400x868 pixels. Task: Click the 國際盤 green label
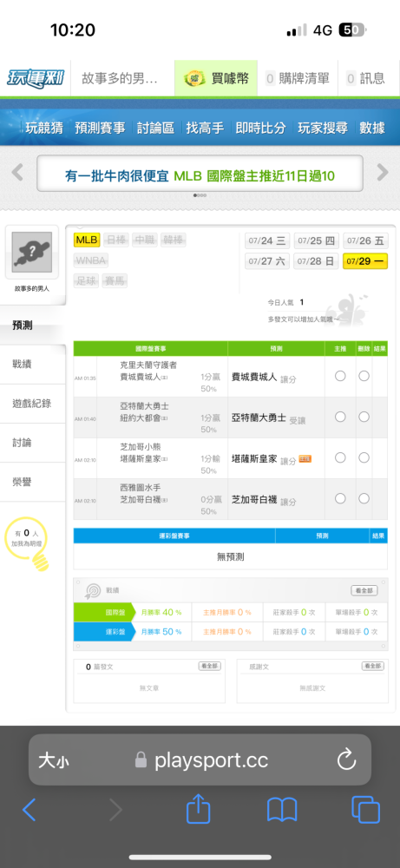tap(104, 612)
